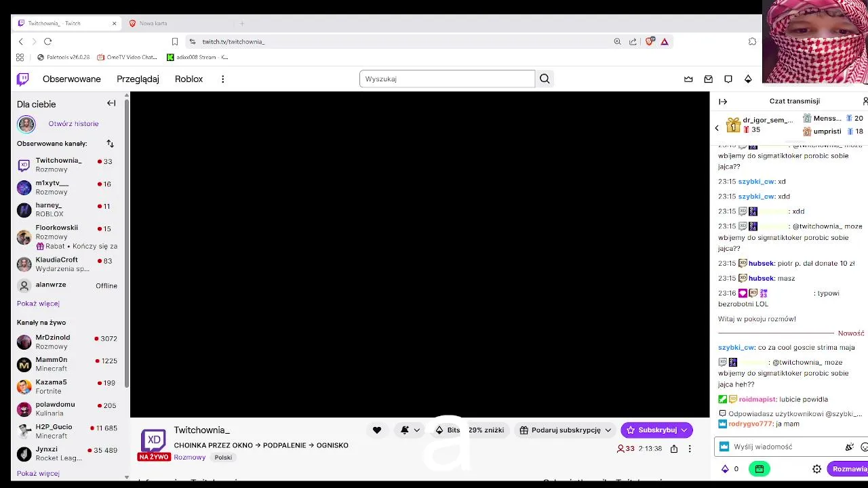The height and width of the screenshot is (488, 868).
Task: Open chat settings gear icon
Action: [x=817, y=469]
